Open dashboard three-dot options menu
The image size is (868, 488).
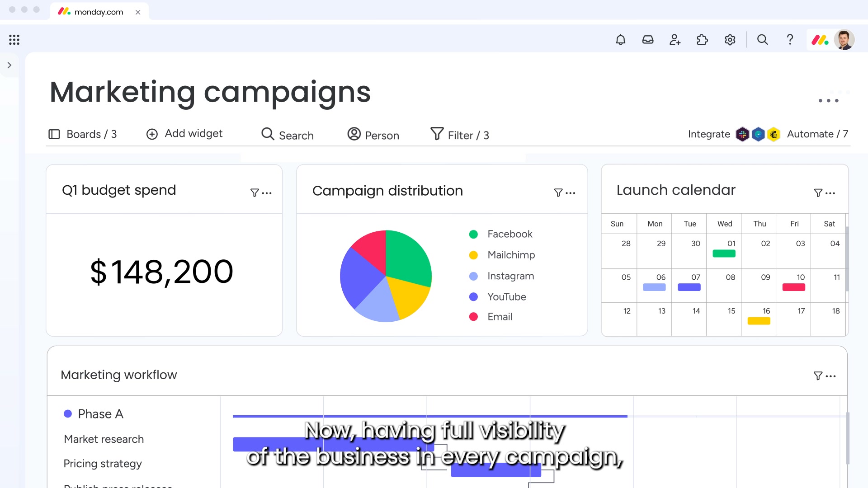click(828, 100)
